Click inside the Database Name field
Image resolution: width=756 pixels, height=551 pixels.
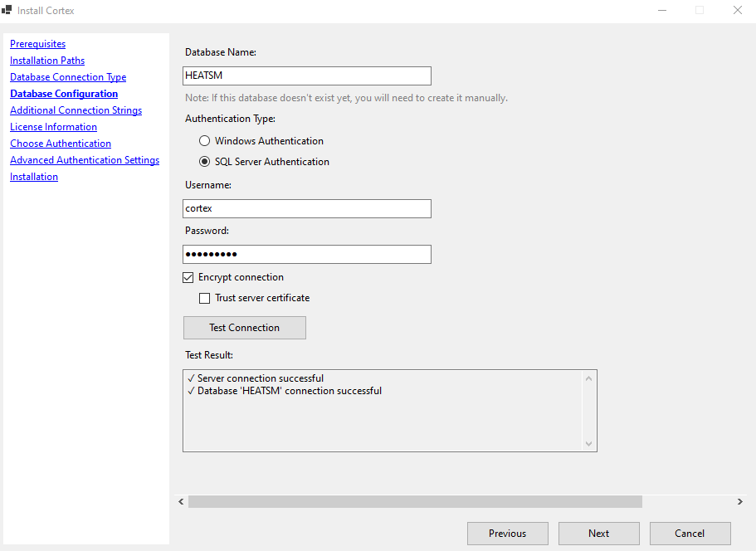pos(306,76)
